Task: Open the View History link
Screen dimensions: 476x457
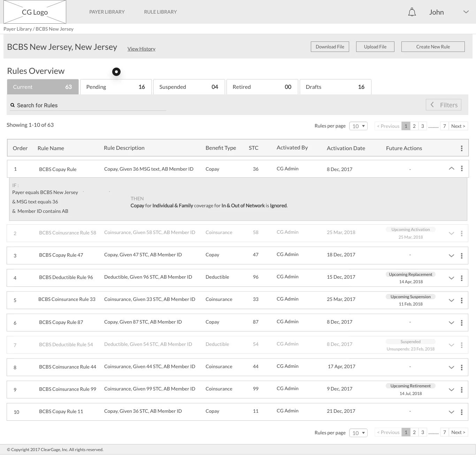Action: (x=141, y=49)
